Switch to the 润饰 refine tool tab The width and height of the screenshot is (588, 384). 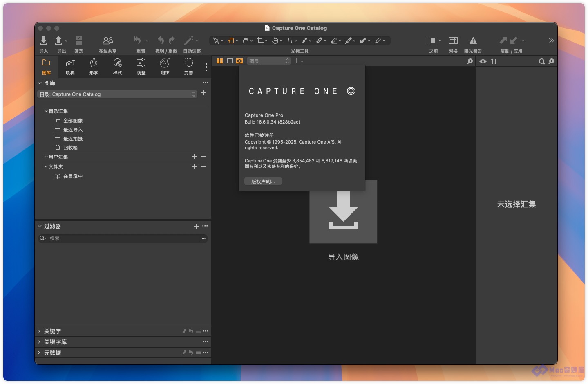(x=165, y=67)
